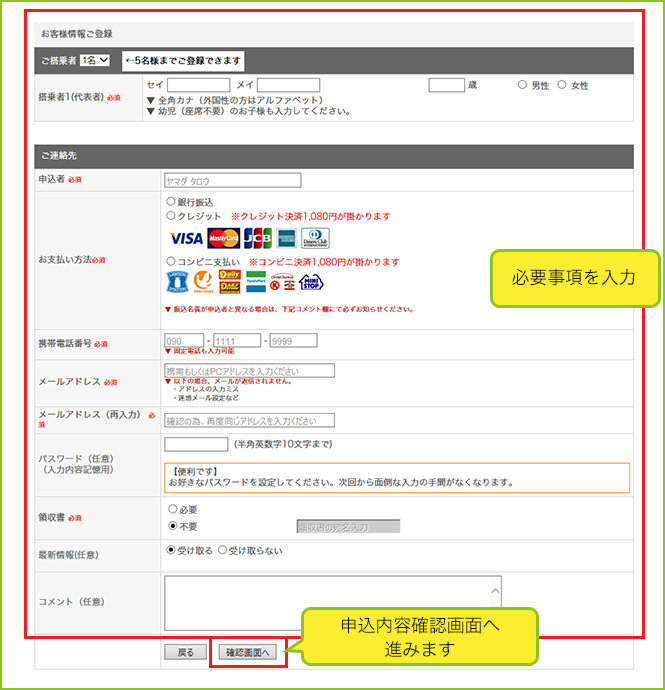Click the Lawson convenience store logo
Viewport: 665px width, 690px height.
pyautogui.click(x=177, y=282)
